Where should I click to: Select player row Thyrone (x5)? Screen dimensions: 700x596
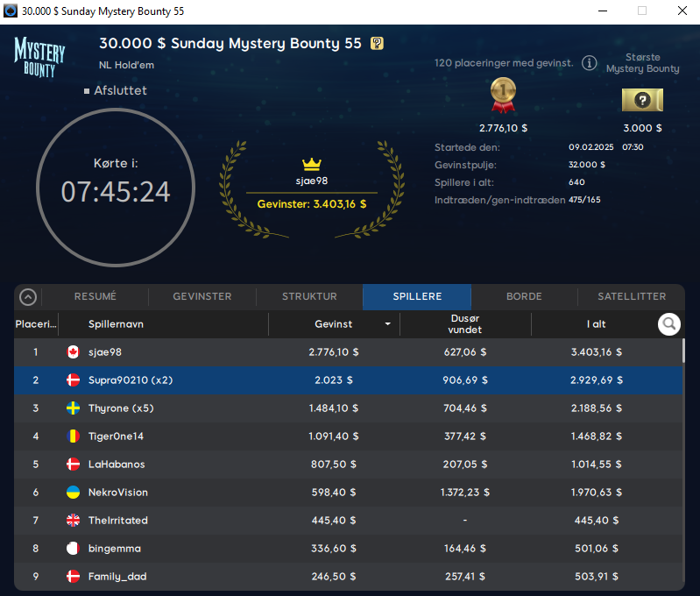point(348,408)
